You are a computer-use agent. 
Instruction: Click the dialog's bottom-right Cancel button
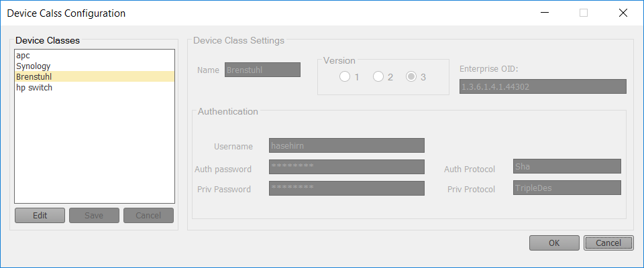pyautogui.click(x=608, y=243)
